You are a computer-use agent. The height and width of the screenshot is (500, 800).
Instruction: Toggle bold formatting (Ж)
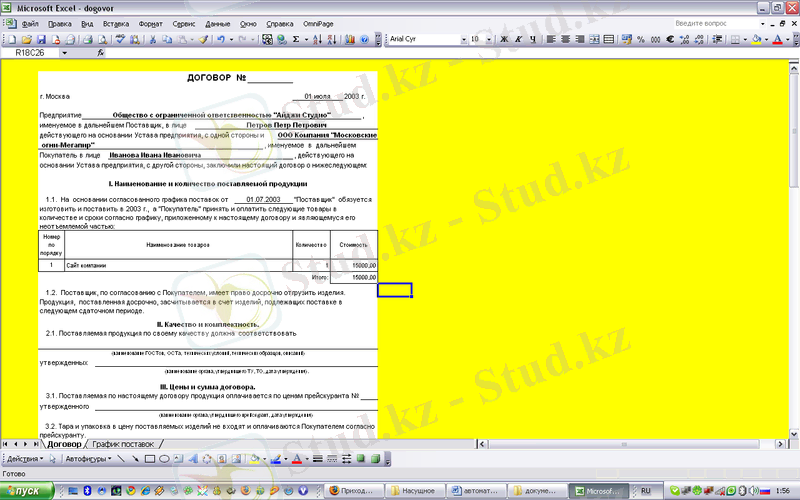click(x=504, y=39)
